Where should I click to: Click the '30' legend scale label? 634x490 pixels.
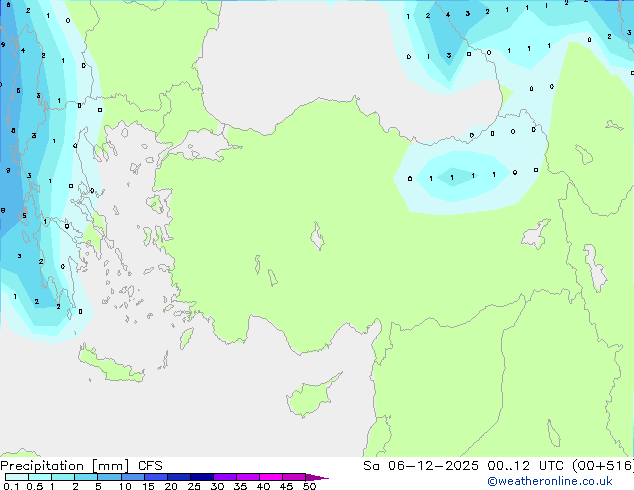coord(217,486)
